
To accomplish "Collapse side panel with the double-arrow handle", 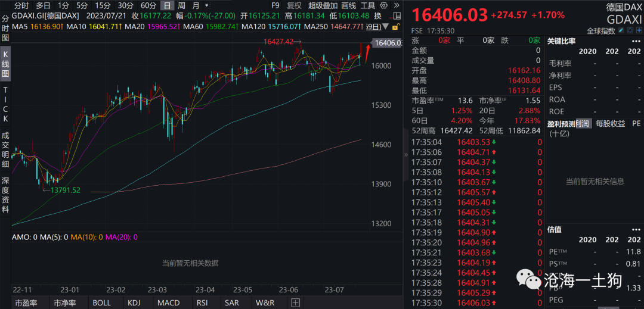I will coord(406,155).
